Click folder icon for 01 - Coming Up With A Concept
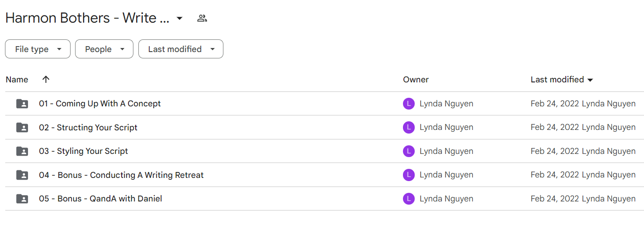This screenshot has height=225, width=644. coord(22,104)
